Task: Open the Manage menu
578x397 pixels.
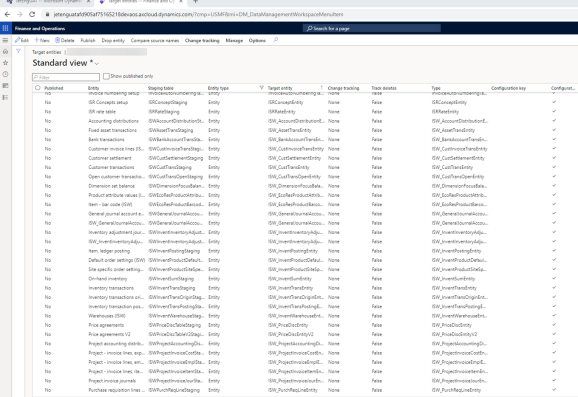Action: pyautogui.click(x=234, y=40)
